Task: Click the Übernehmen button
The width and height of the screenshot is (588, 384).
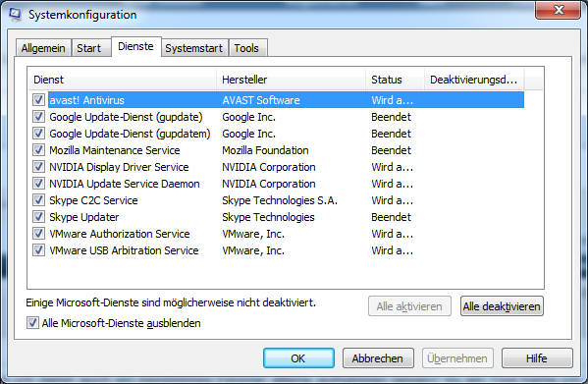Action: tap(457, 358)
